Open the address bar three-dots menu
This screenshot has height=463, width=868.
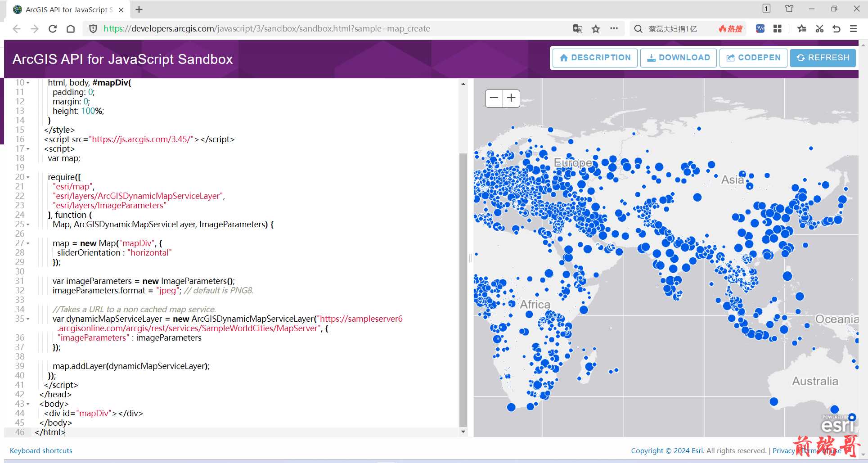pyautogui.click(x=614, y=28)
